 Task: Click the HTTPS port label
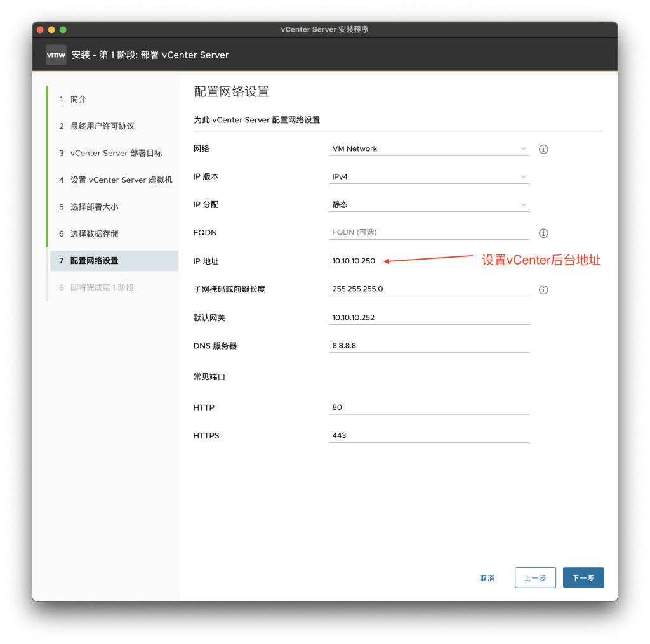[206, 436]
